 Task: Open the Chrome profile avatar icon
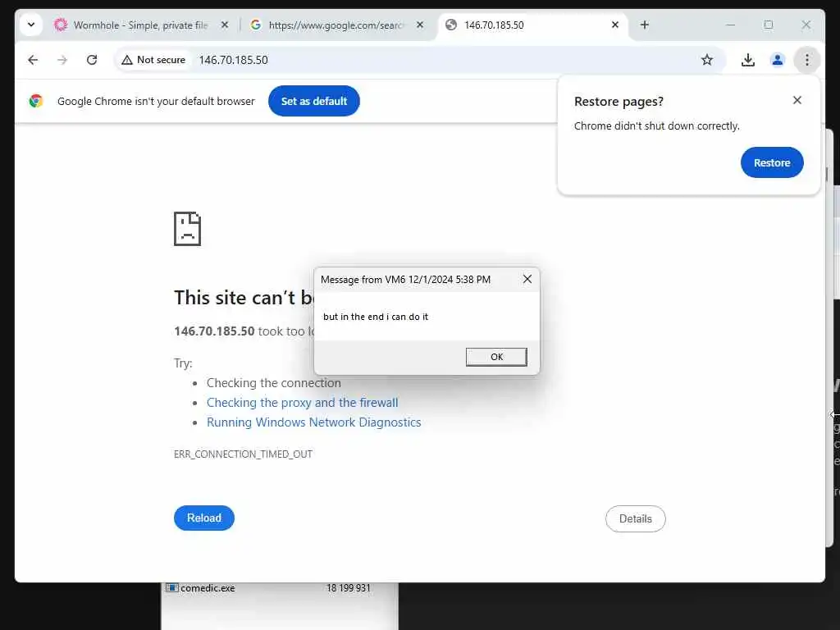[778, 60]
